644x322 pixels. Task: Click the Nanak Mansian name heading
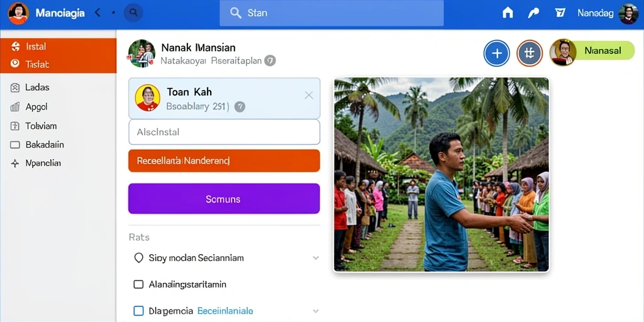[x=198, y=47]
